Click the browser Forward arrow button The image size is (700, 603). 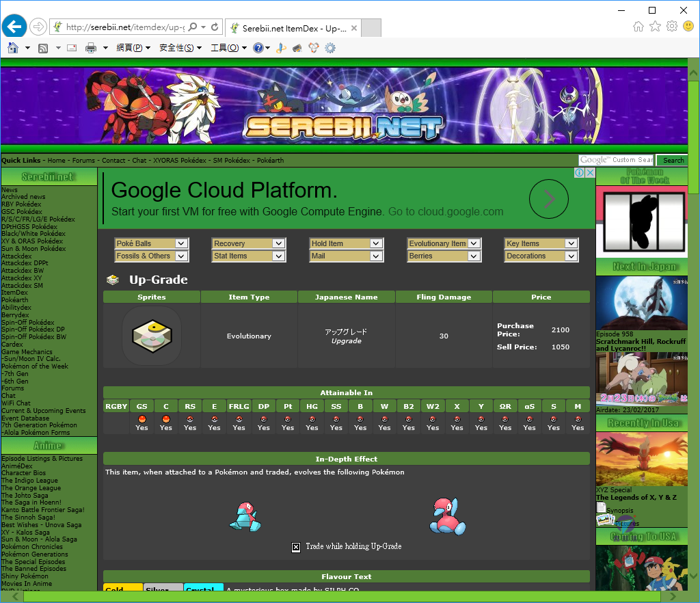(x=38, y=27)
